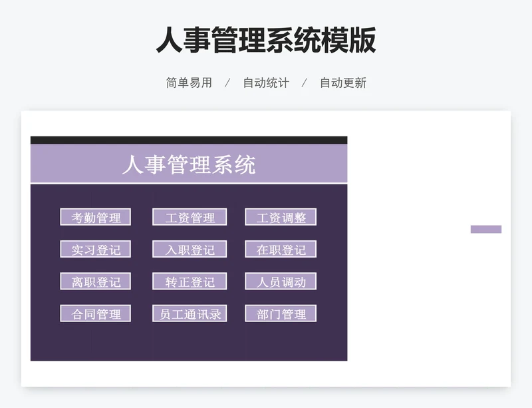Open the 员工通讯录 directory
The width and height of the screenshot is (532, 408).
[190, 313]
